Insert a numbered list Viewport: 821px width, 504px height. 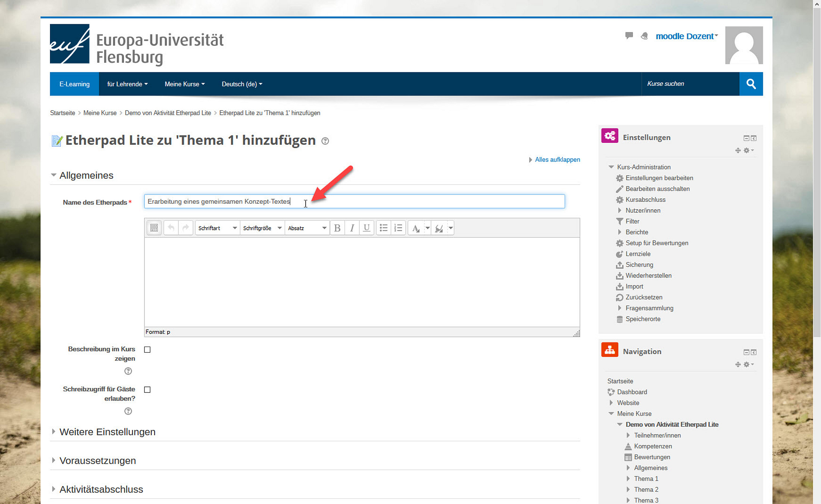click(x=398, y=228)
